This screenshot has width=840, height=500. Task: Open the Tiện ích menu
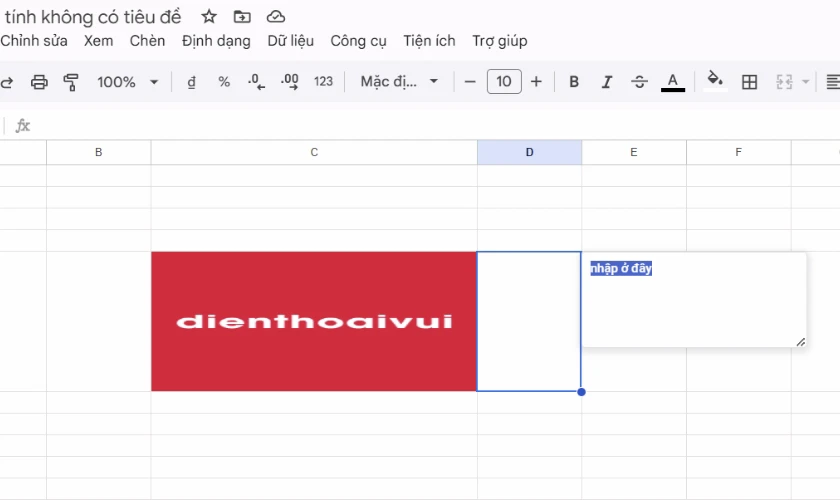tap(429, 41)
